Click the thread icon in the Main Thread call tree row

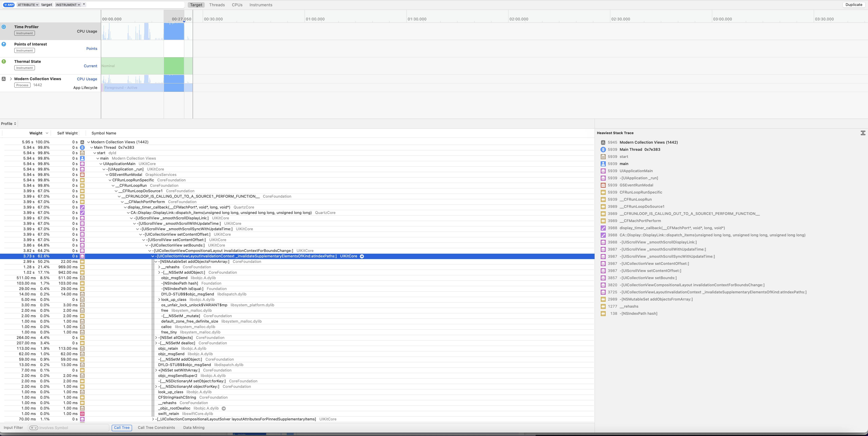82,148
